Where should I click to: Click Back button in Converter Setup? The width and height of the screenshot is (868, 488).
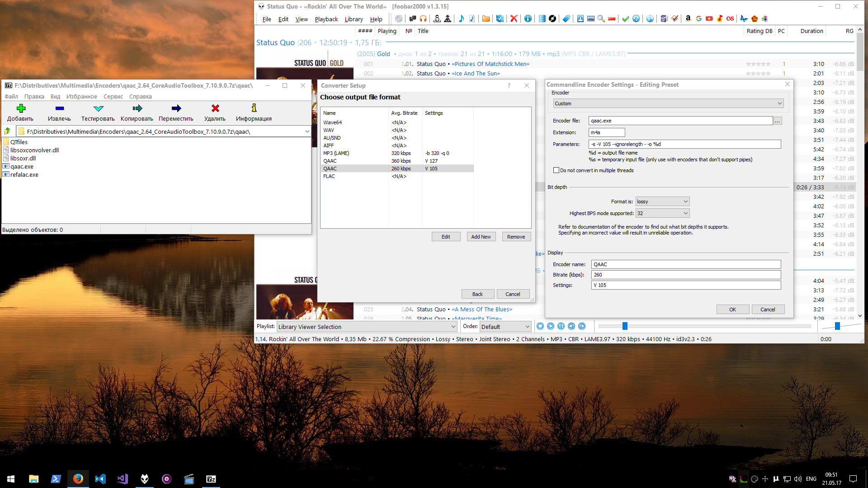click(478, 294)
